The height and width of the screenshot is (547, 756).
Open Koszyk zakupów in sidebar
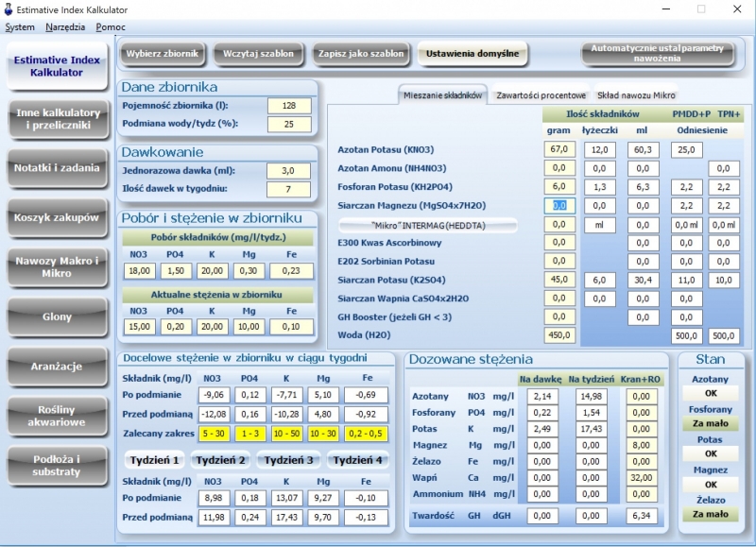57,217
